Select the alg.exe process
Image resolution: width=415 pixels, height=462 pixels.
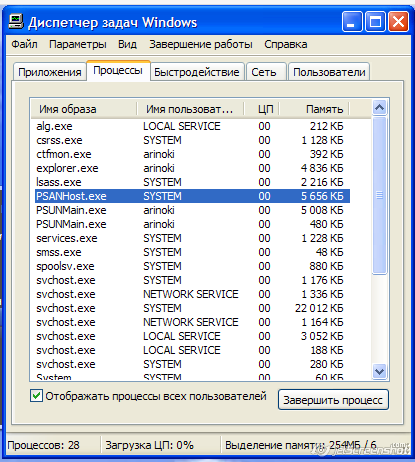192,126
